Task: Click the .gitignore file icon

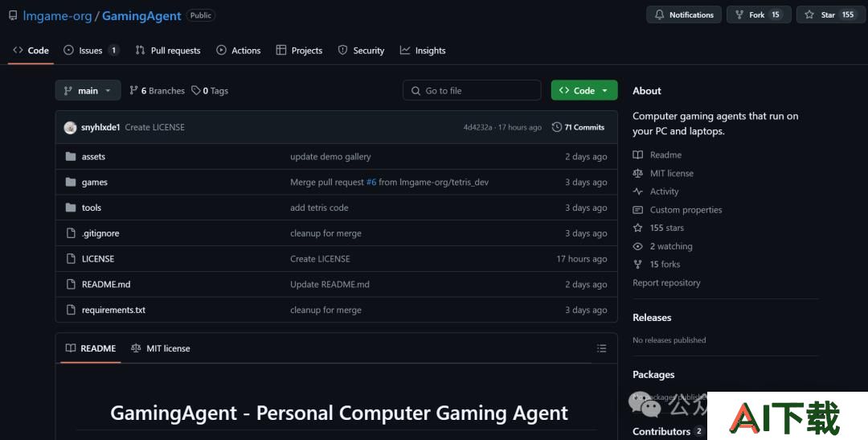Action: (71, 233)
